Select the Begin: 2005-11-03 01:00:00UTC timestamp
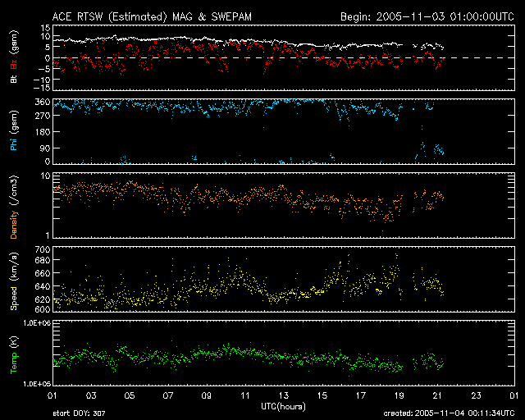Viewport: 525px width, 420px height. coord(427,16)
